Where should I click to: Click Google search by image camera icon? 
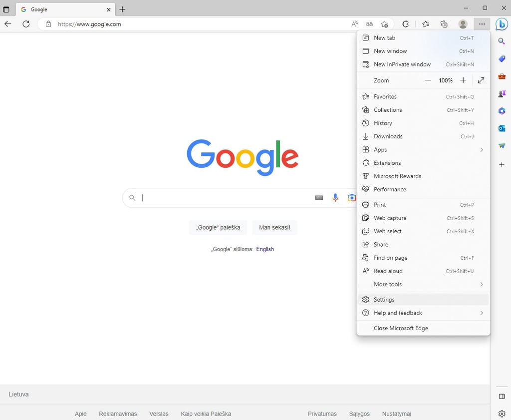tap(352, 198)
